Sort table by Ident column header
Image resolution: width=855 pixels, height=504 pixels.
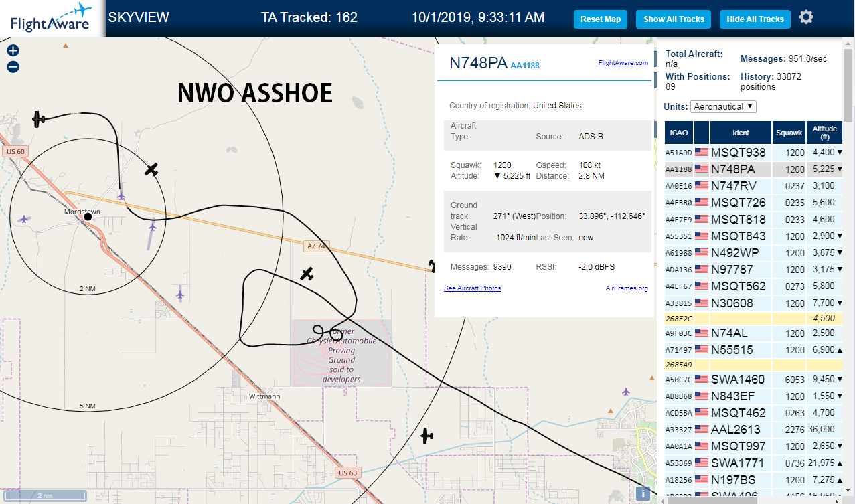point(741,133)
